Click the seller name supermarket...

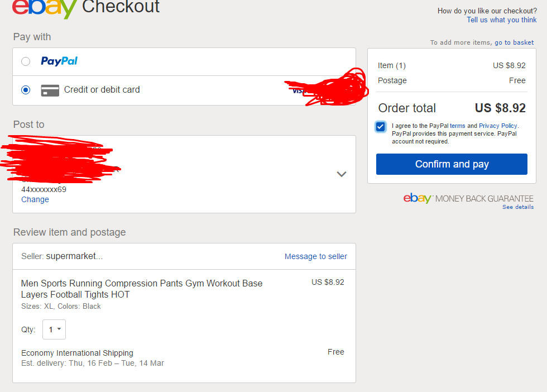point(74,256)
